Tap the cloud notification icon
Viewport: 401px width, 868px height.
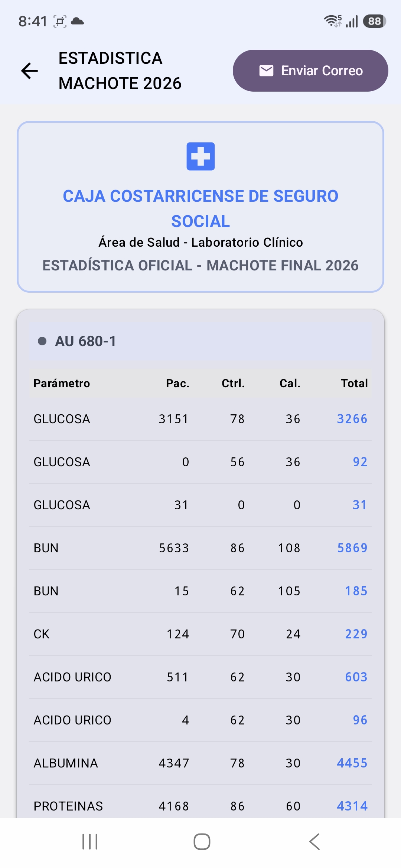click(x=77, y=21)
